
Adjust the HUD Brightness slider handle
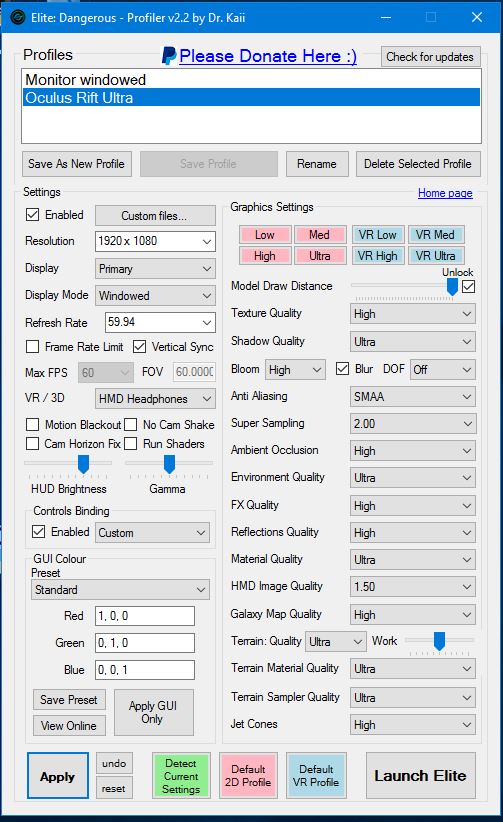[83, 464]
